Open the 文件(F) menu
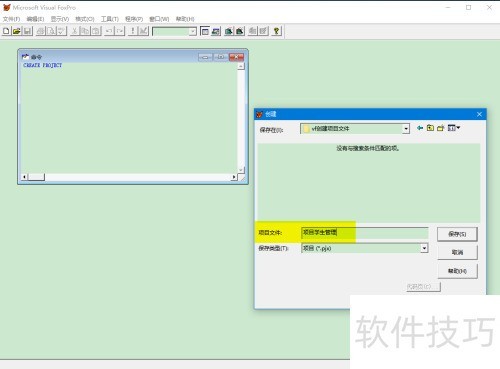500x369 pixels. coord(11,19)
